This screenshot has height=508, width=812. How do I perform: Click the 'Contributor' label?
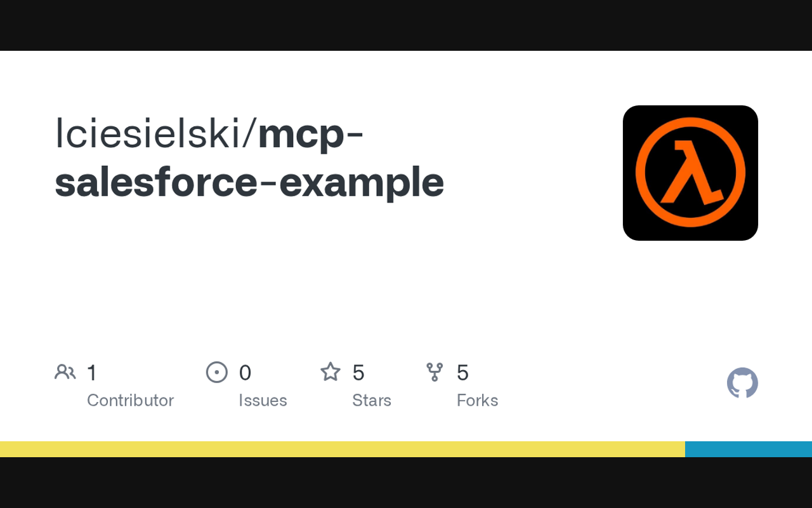coord(130,400)
